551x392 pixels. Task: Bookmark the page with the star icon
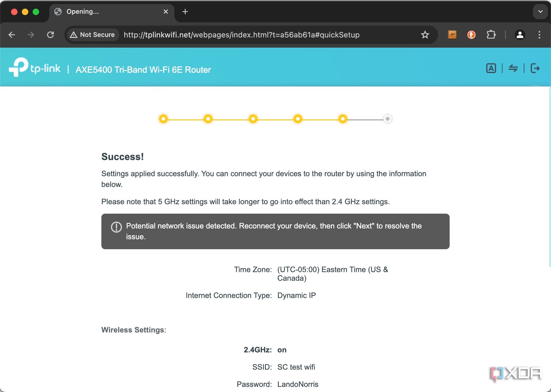pyautogui.click(x=425, y=35)
